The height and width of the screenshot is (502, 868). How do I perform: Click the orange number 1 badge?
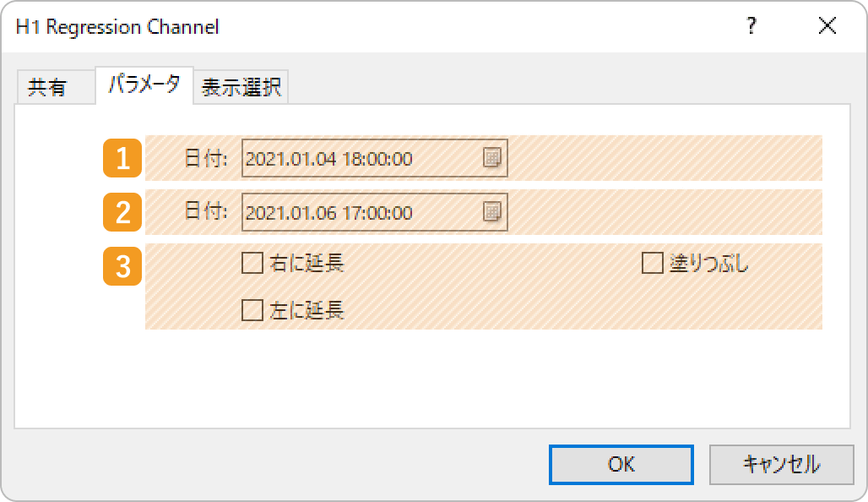point(122,158)
